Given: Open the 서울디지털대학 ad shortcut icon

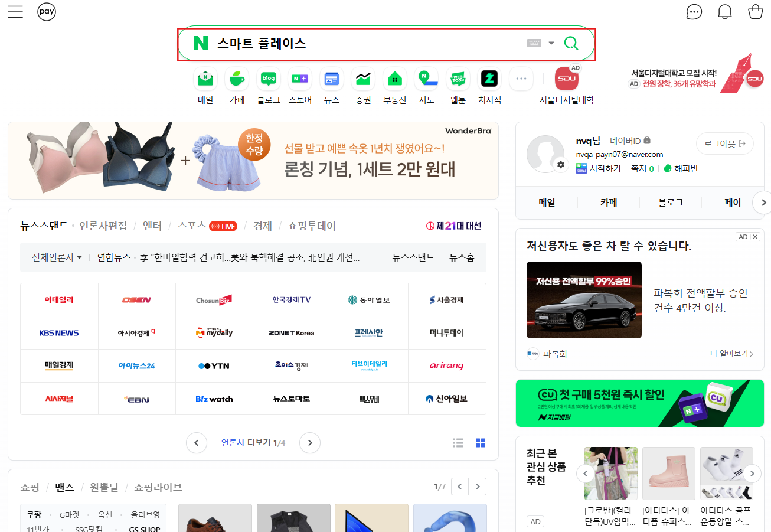Looking at the screenshot, I should 567,79.
